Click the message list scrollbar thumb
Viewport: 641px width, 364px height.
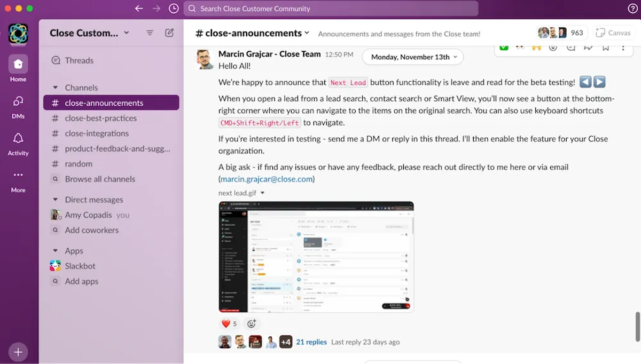click(637, 327)
